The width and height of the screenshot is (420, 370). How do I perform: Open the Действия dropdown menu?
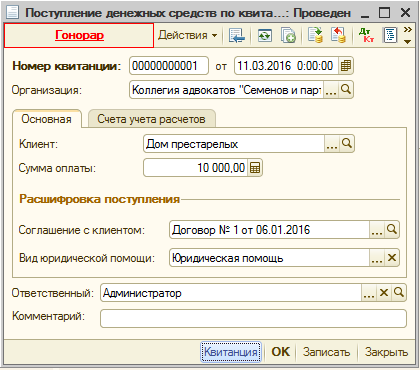tap(188, 35)
